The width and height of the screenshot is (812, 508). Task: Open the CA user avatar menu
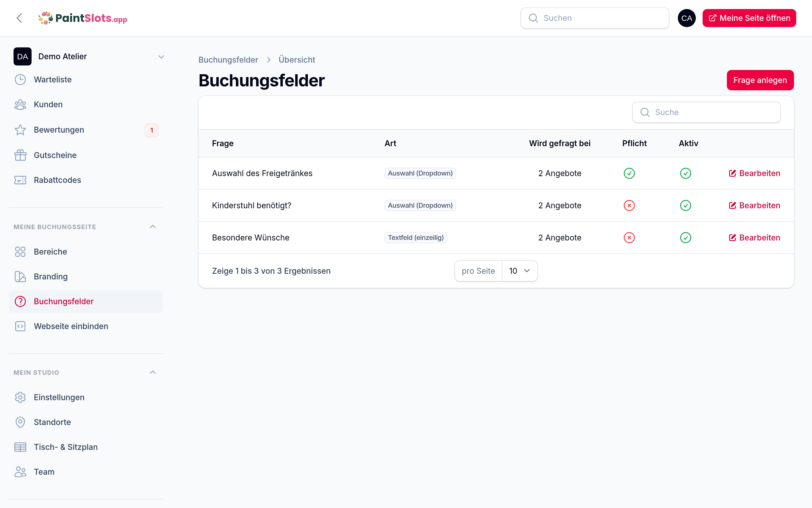[687, 18]
